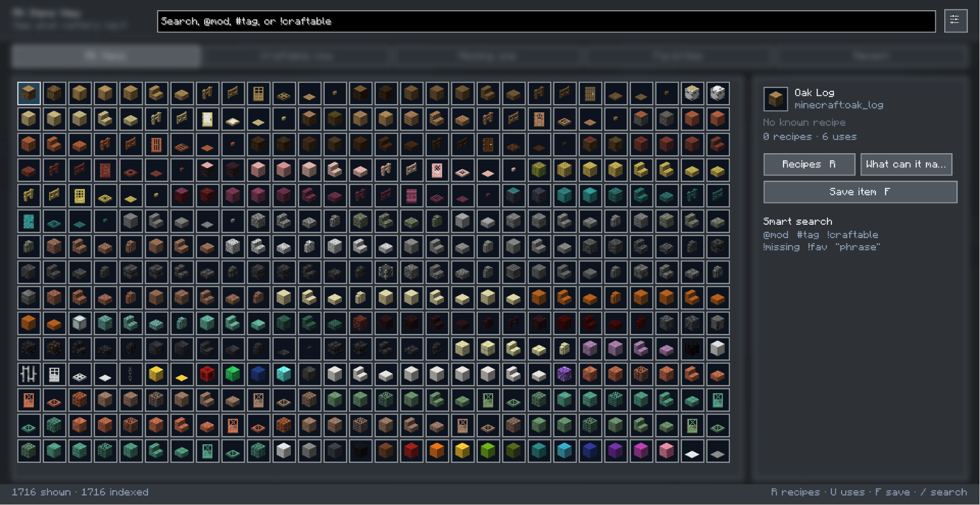The image size is (980, 505).
Task: Select the purple Amethyst Block item
Action: (x=565, y=374)
